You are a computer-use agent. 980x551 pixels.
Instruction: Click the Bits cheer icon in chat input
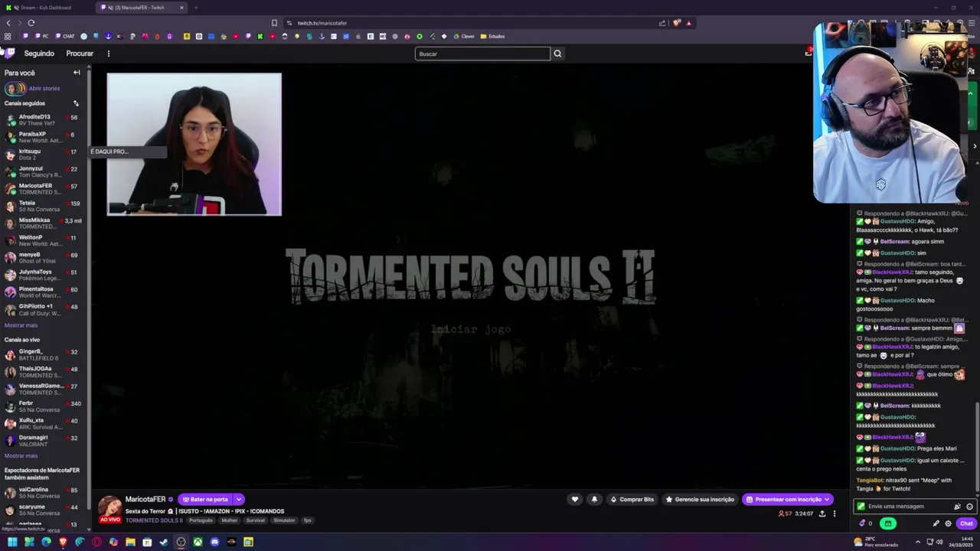(957, 507)
